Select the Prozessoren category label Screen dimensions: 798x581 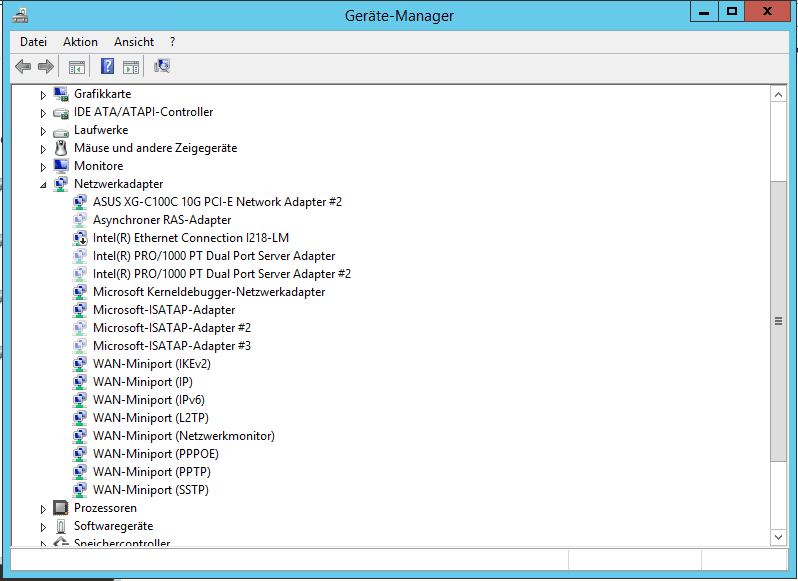105,508
